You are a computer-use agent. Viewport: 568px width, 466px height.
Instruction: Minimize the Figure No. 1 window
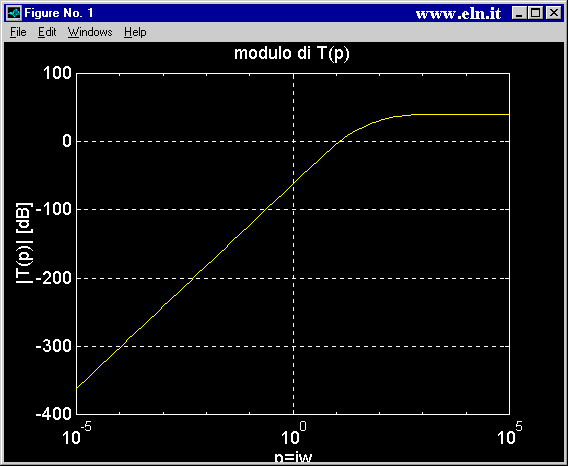[519, 13]
